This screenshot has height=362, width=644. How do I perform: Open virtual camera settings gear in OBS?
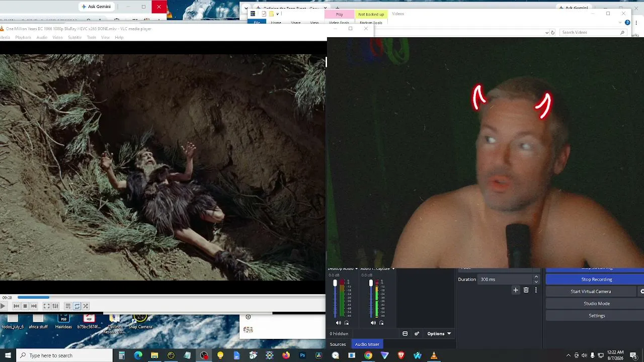click(641, 292)
